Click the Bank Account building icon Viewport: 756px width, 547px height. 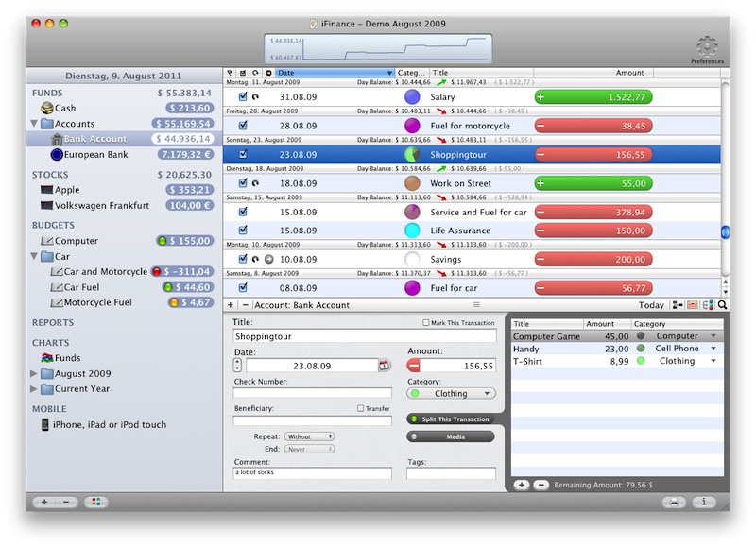57,139
